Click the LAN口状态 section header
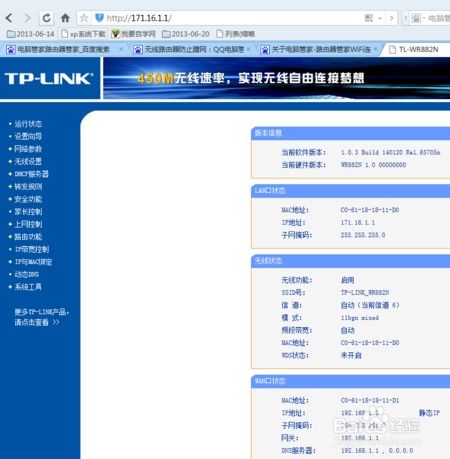This screenshot has height=459, width=450. click(350, 191)
